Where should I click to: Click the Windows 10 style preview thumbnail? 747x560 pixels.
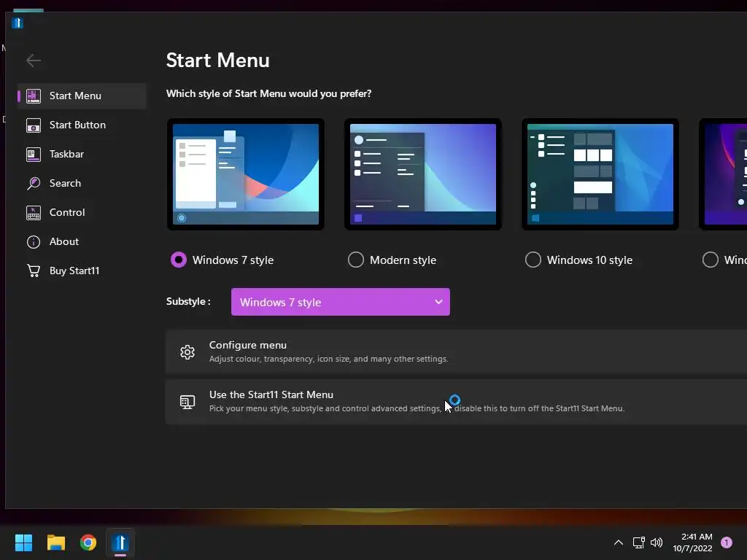click(600, 174)
